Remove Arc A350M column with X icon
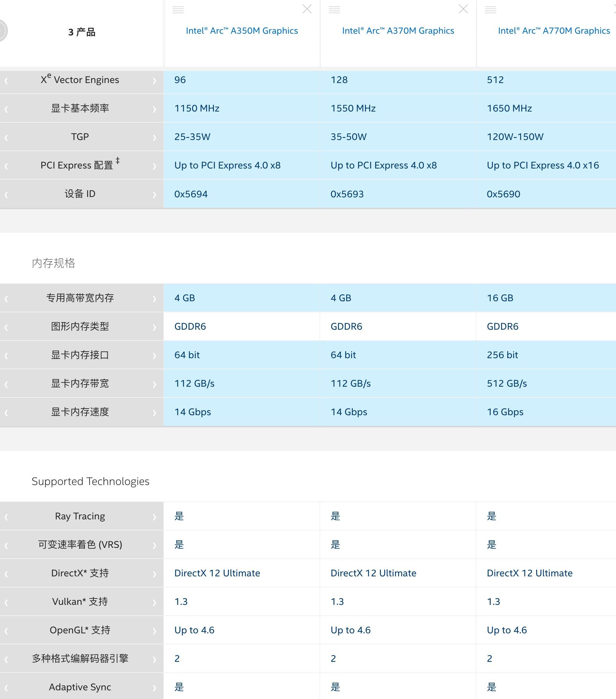Screen dimensions: 616x699 [307, 9]
